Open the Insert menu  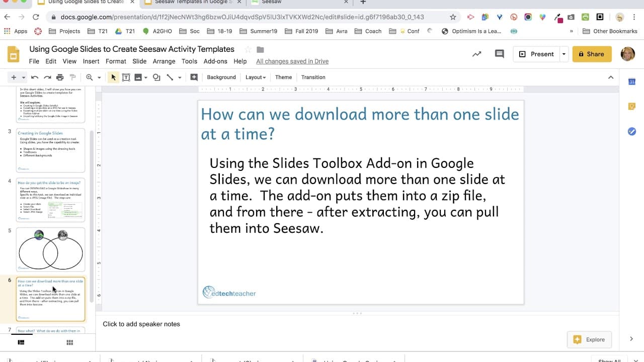[x=91, y=61]
